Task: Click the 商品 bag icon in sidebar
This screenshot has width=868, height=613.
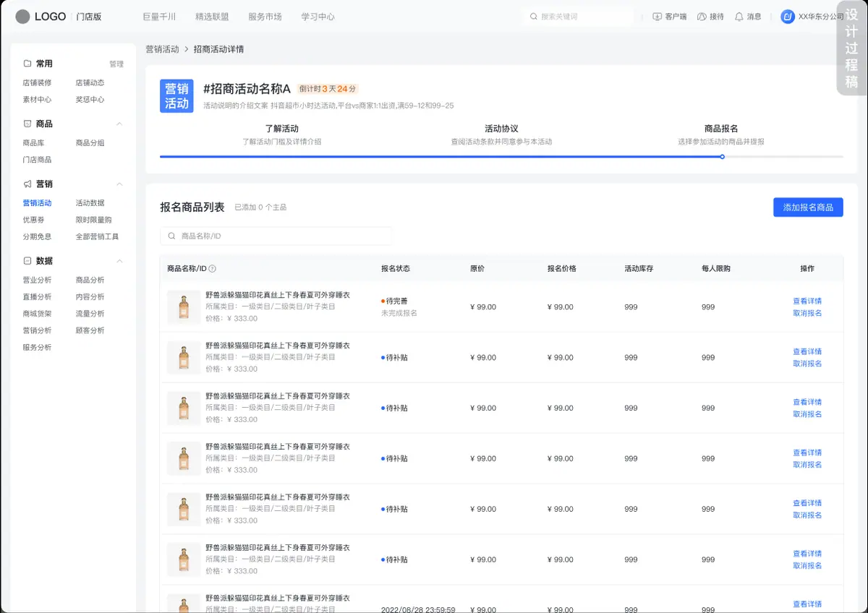Action: (27, 124)
